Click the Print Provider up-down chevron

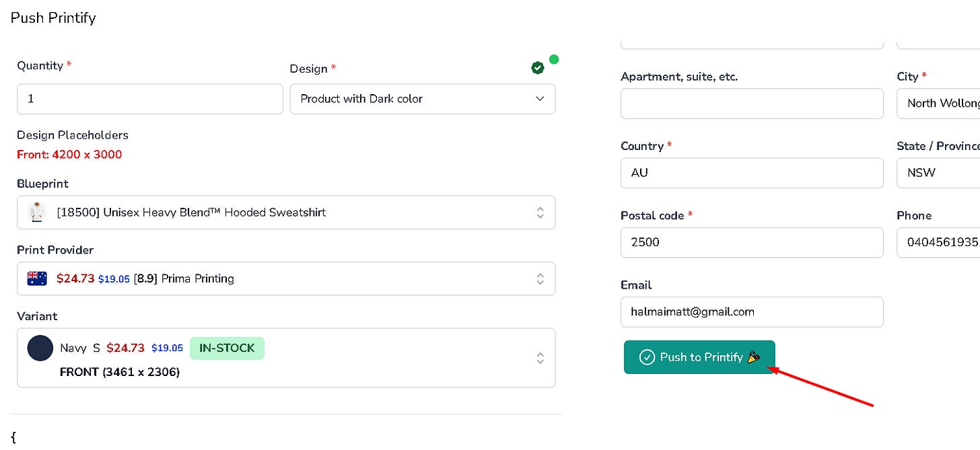(540, 278)
